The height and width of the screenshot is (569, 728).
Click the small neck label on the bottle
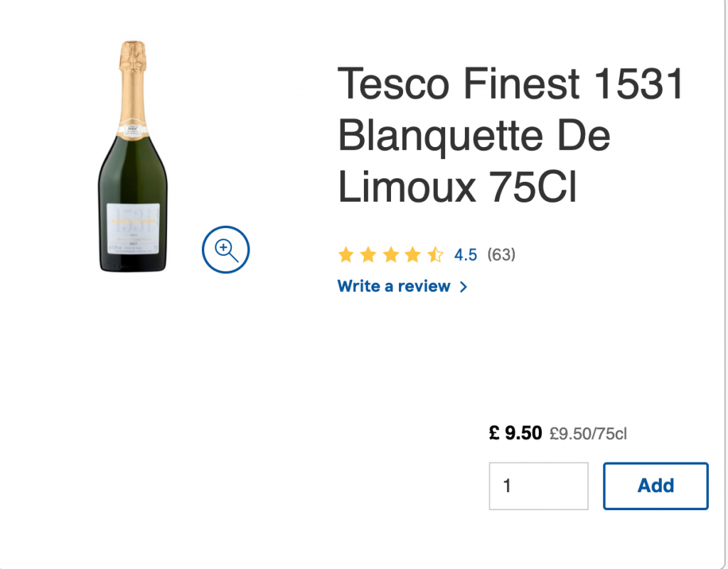tap(133, 130)
